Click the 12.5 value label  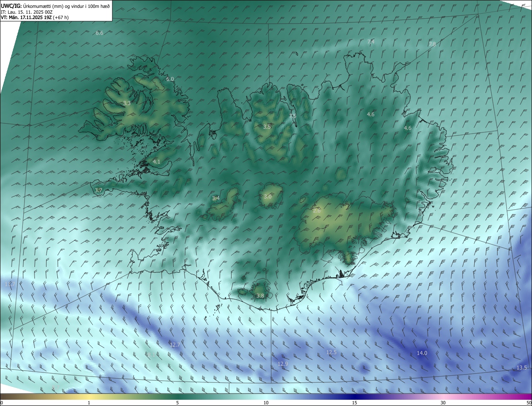[x=331, y=352]
